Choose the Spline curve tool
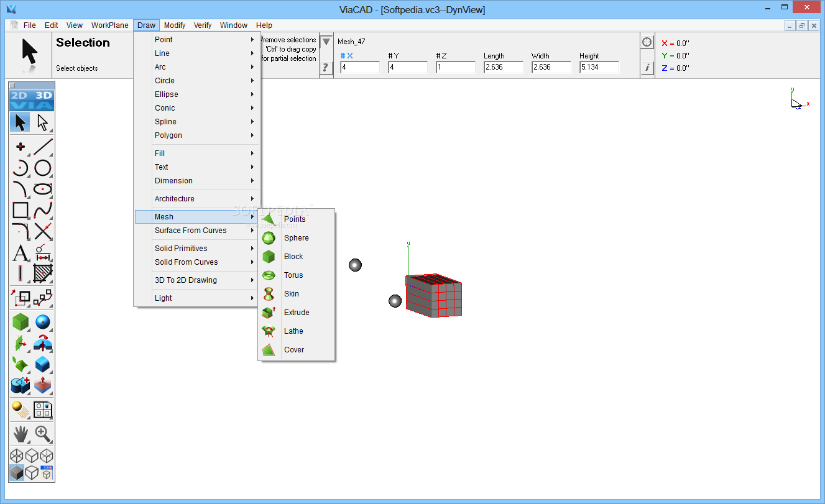This screenshot has width=825, height=504. 42,210
